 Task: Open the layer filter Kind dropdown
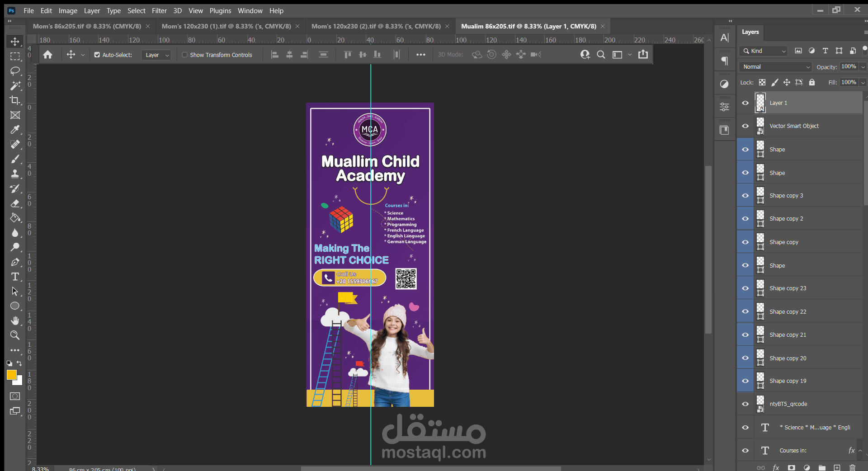pyautogui.click(x=764, y=51)
